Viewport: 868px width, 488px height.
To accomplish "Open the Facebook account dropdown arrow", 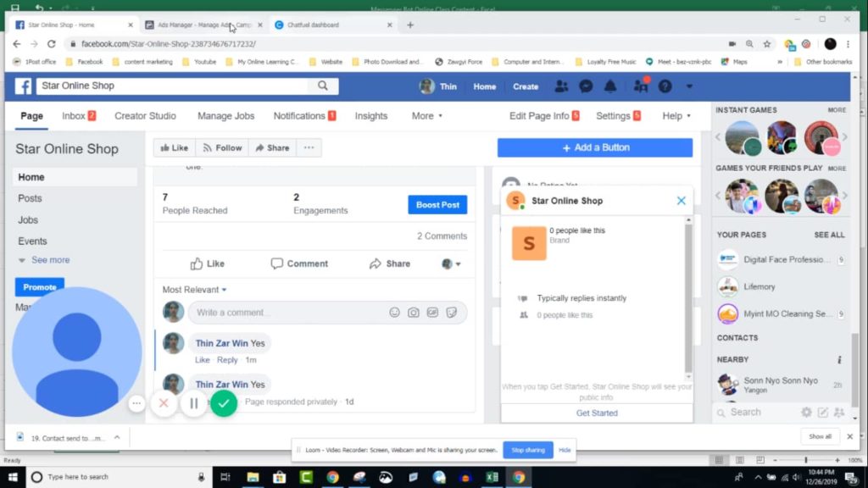I will tap(689, 86).
